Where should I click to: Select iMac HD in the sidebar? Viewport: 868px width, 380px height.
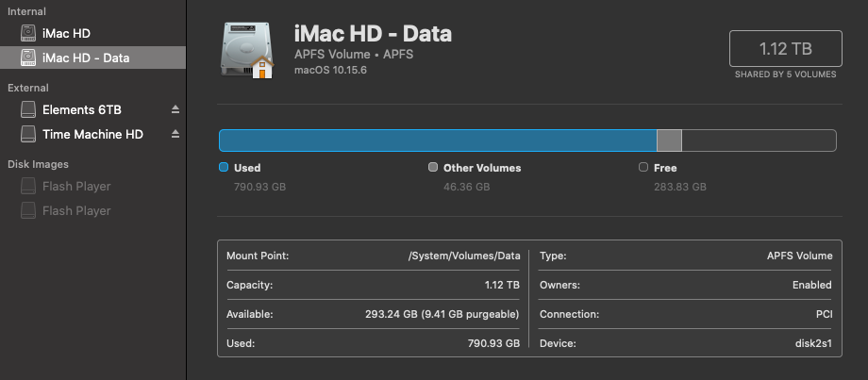[x=93, y=33]
